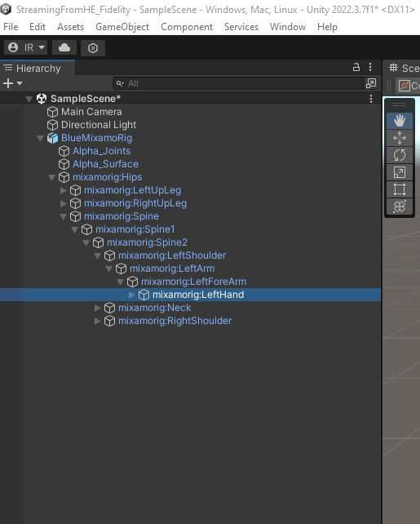Open the Component menu
The width and height of the screenshot is (420, 524).
(x=187, y=27)
